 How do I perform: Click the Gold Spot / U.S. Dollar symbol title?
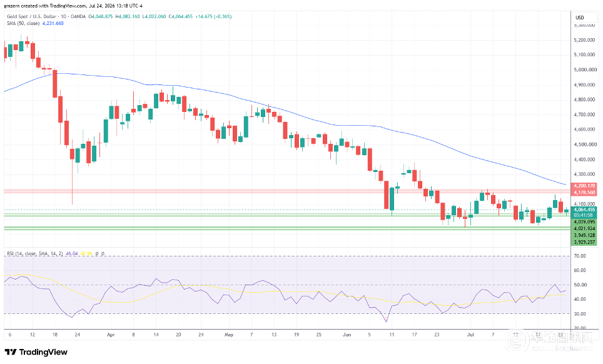click(x=31, y=16)
